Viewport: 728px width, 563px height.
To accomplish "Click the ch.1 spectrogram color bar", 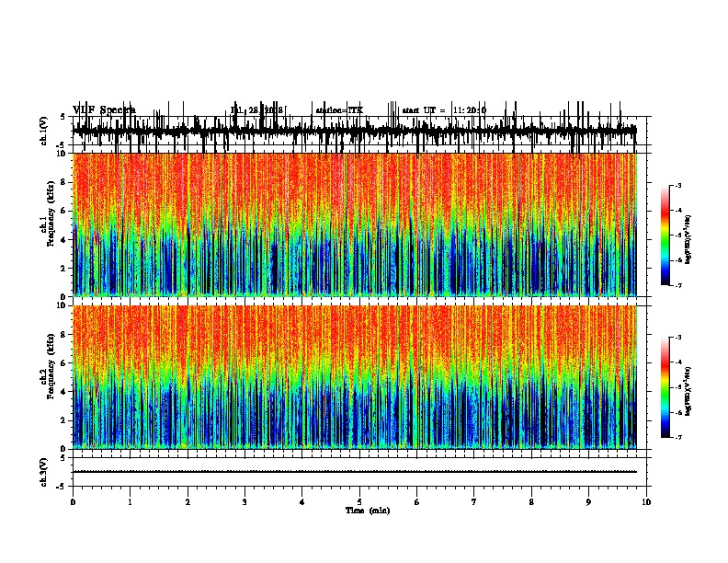I will tap(665, 236).
